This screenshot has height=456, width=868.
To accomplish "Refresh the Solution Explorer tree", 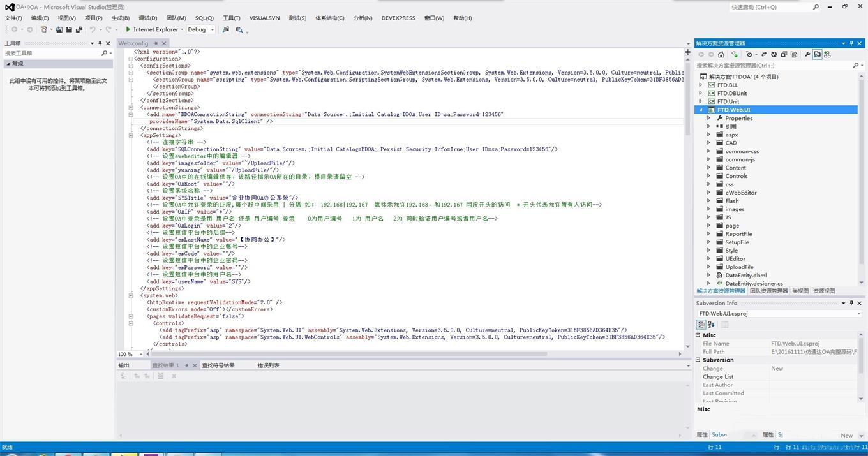I will 774,54.
